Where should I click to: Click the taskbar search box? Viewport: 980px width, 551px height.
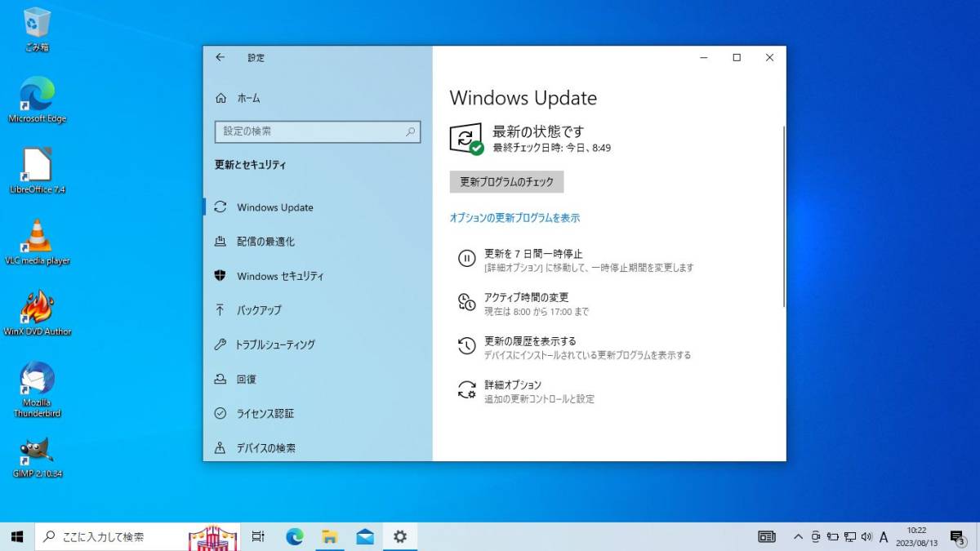[x=137, y=536]
